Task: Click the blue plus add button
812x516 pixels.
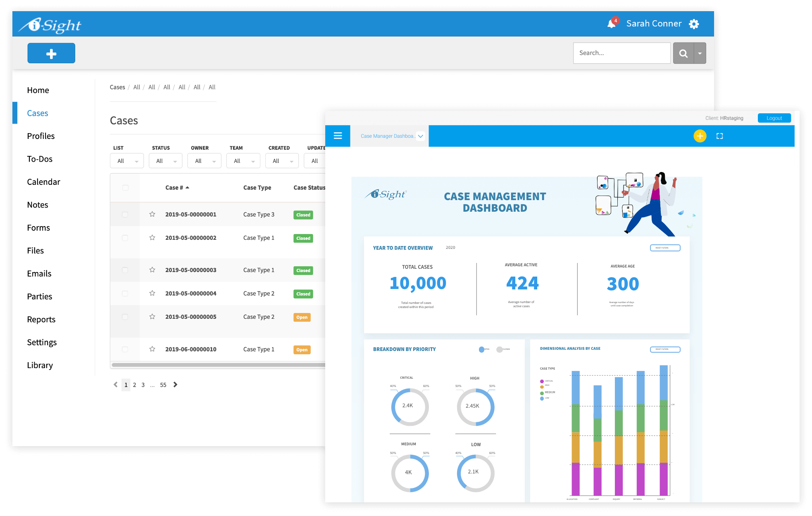Action: tap(51, 53)
